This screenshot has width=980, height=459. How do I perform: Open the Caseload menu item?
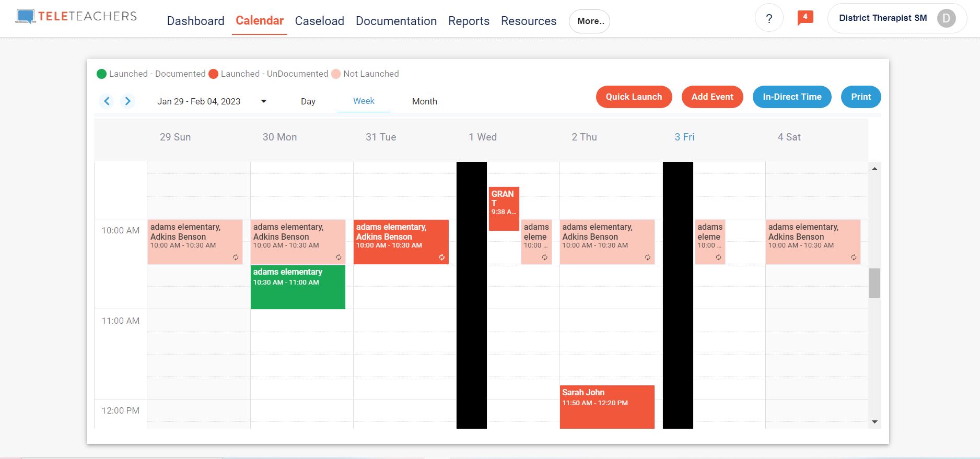coord(319,21)
